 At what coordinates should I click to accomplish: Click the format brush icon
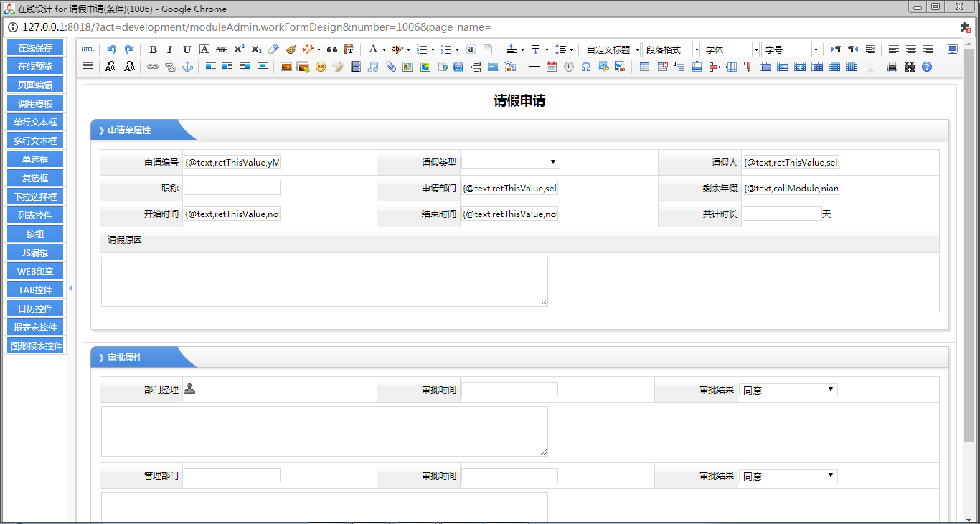click(291, 49)
